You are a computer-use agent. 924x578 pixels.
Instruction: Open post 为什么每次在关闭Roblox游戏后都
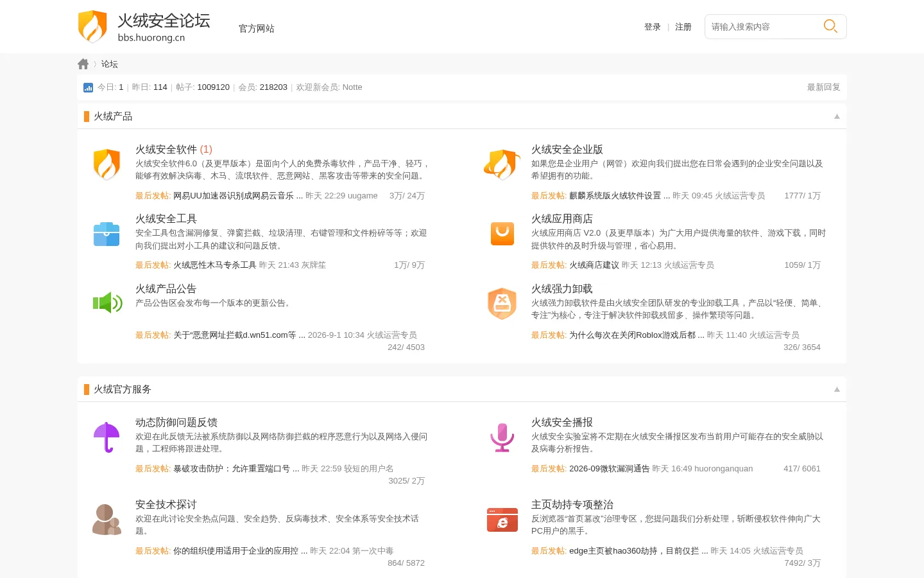(637, 335)
